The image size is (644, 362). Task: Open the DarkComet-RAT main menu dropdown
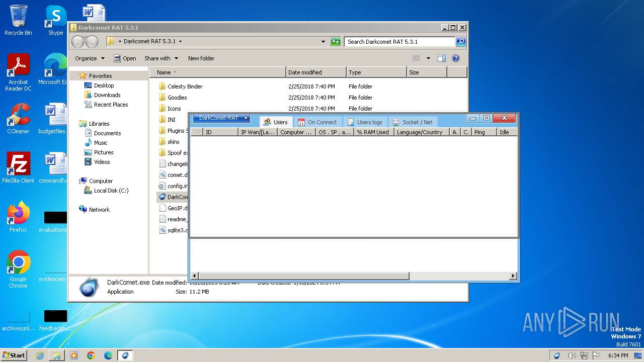point(221,118)
